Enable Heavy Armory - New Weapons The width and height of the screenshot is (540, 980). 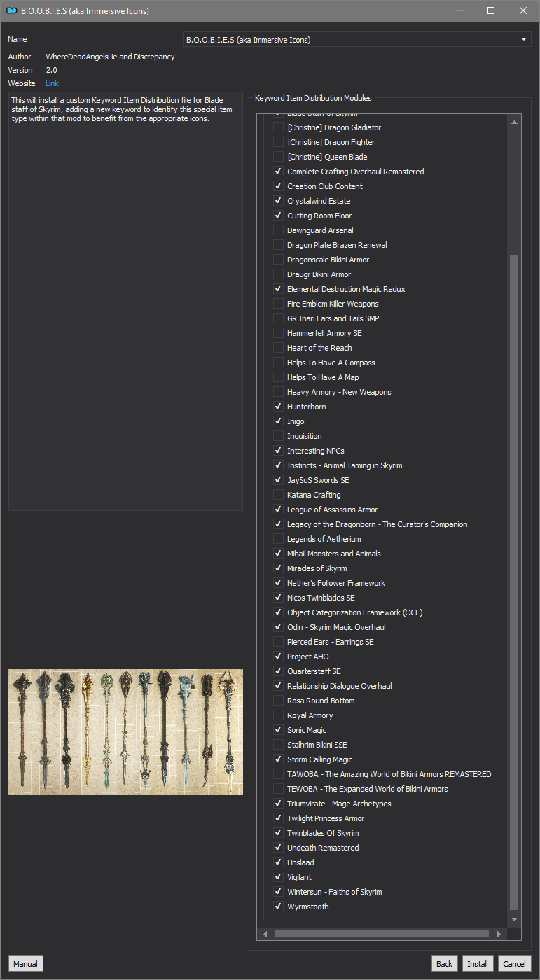coord(278,392)
